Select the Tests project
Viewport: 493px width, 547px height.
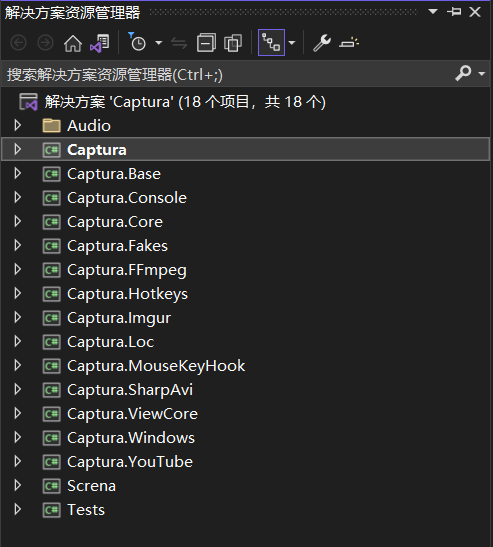point(86,510)
